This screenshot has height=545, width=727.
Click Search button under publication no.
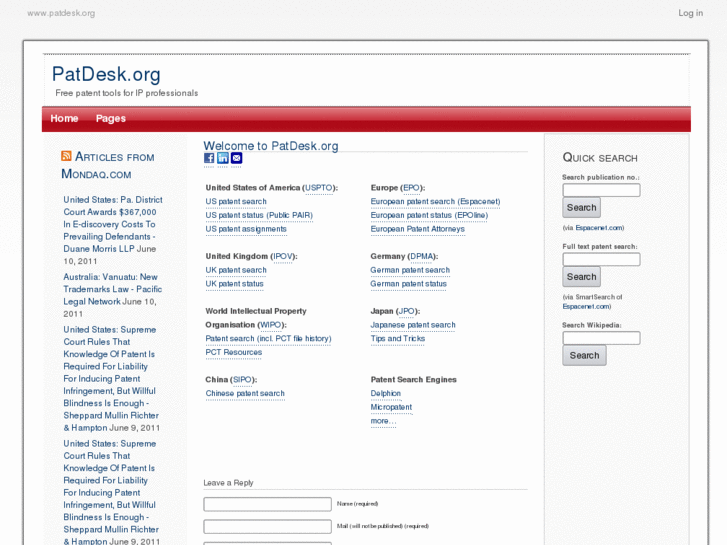coord(581,207)
